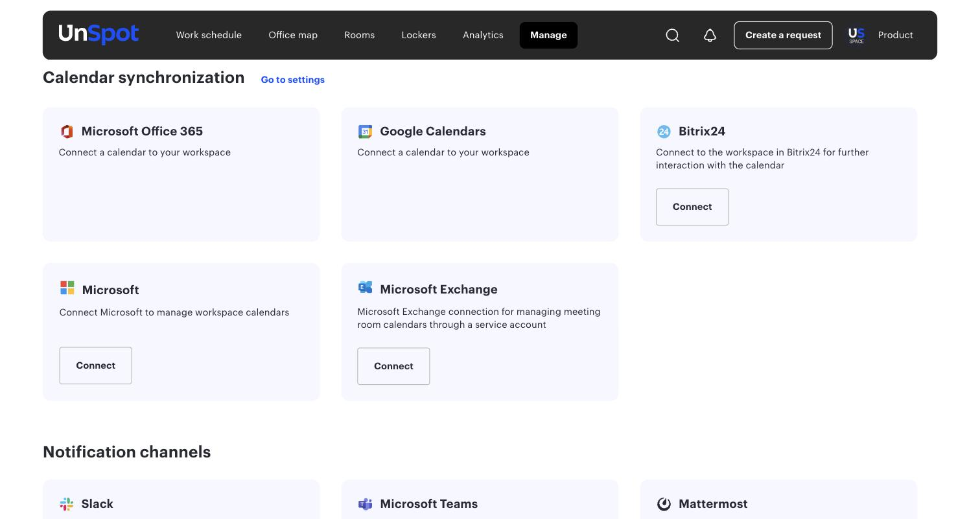
Task: Select the Manage tab
Action: point(548,35)
